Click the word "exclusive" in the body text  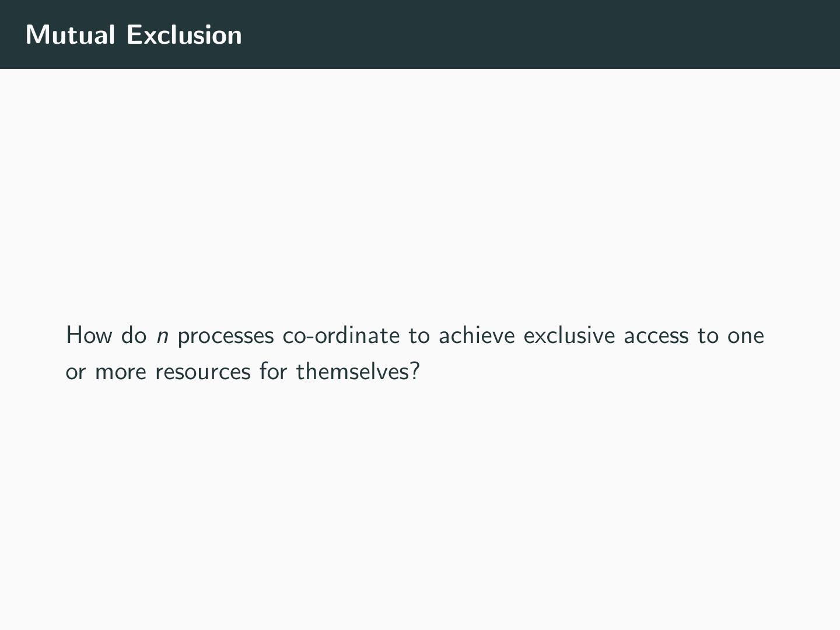[x=569, y=335]
